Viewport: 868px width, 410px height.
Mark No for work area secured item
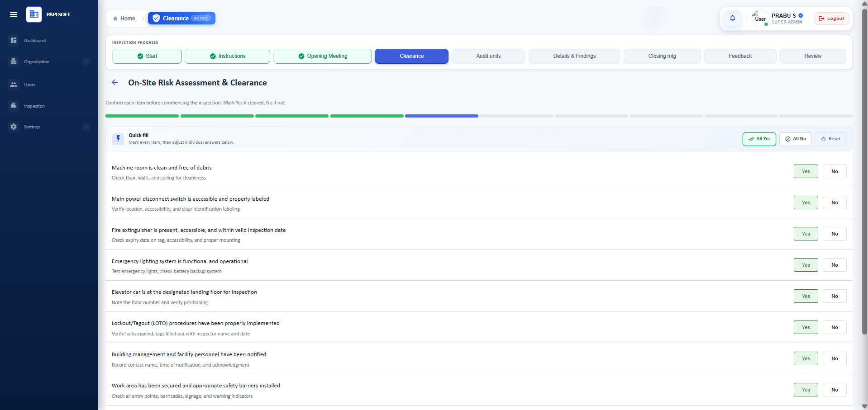point(835,390)
